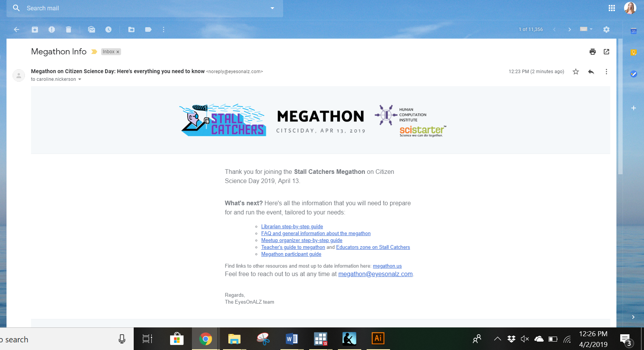644x350 pixels.
Task: Show search options dropdown
Action: (272, 8)
